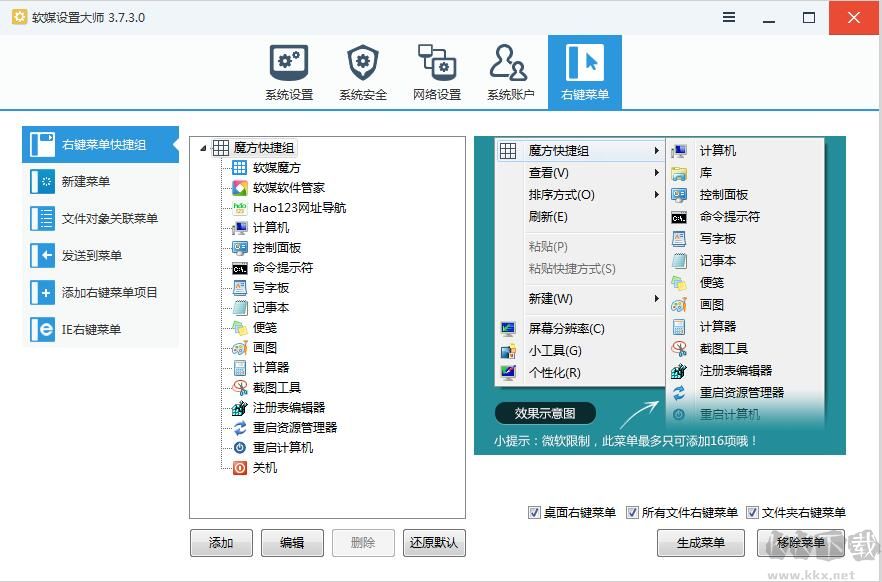The height and width of the screenshot is (582, 882).
Task: Disable the 文件夹右键菜单 checkbox
Action: (x=752, y=512)
